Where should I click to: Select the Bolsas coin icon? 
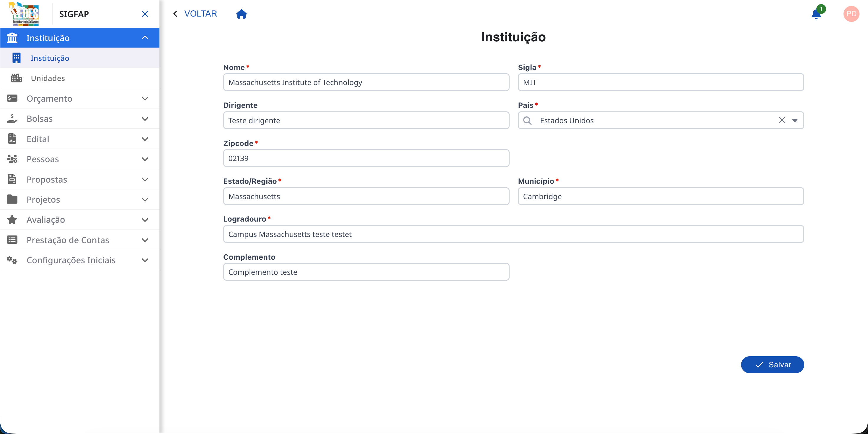pos(12,118)
